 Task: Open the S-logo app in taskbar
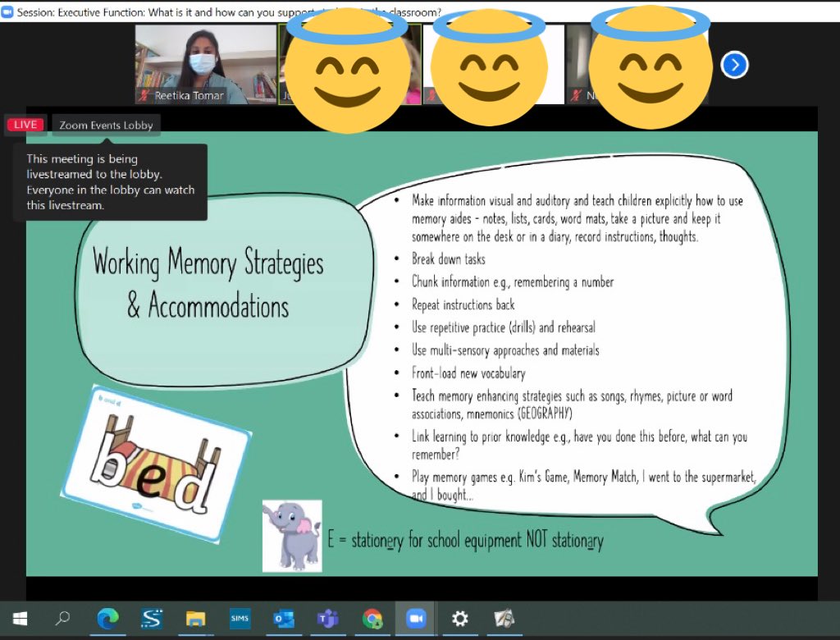[x=152, y=619]
